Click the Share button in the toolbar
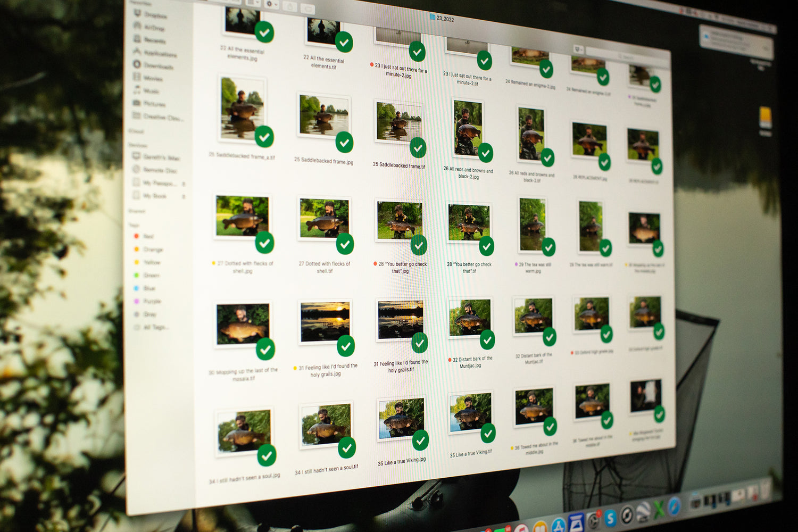 pyautogui.click(x=290, y=6)
